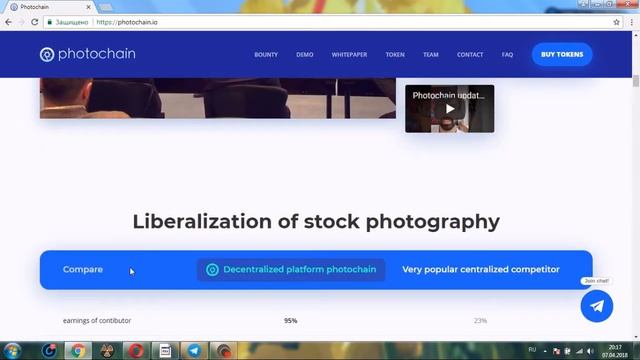The height and width of the screenshot is (360, 640).
Task: Click the photochain logo in header
Action: tap(87, 54)
